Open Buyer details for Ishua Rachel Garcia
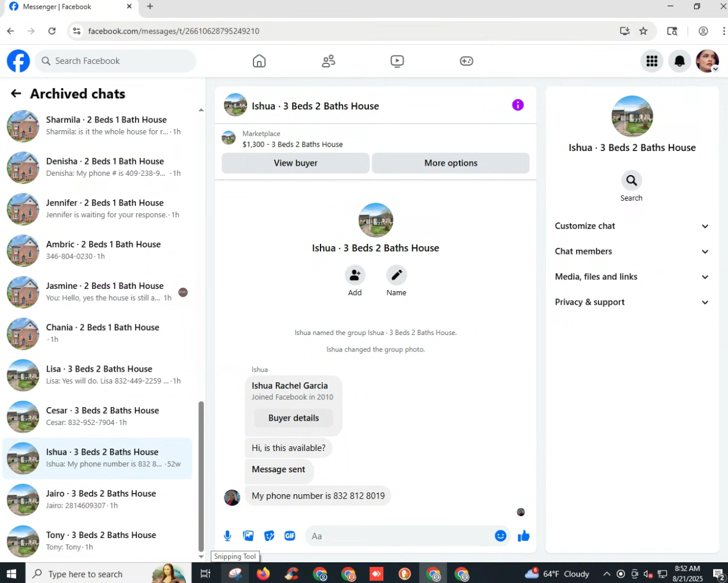 coord(293,418)
